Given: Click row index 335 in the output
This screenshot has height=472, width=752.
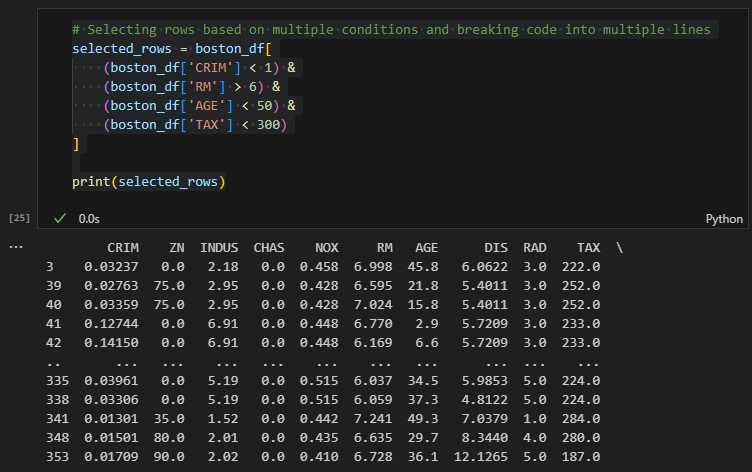Looking at the screenshot, I should click(x=58, y=381).
